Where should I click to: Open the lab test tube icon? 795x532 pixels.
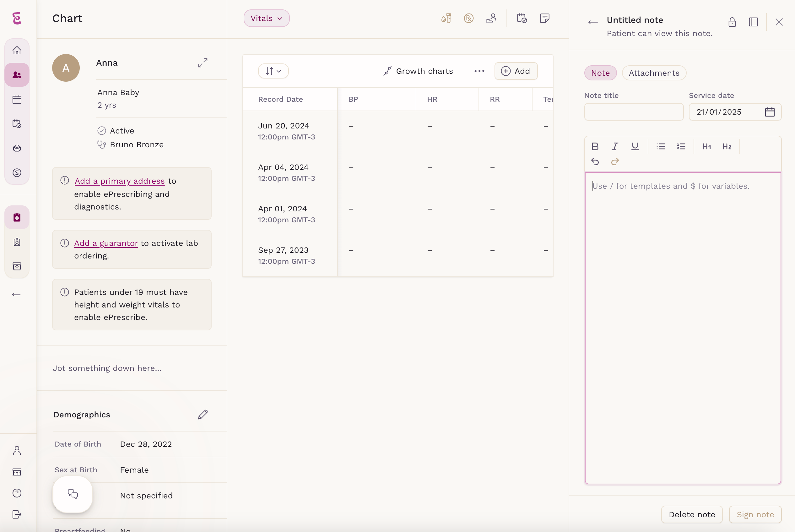click(x=446, y=18)
